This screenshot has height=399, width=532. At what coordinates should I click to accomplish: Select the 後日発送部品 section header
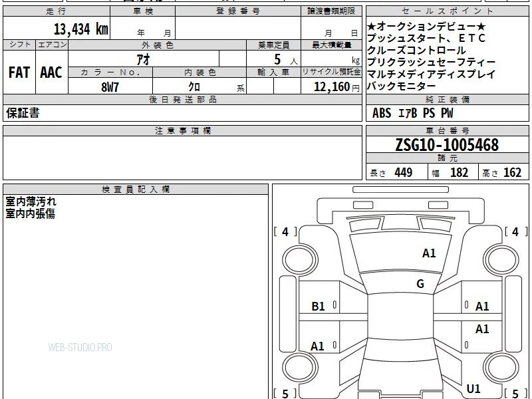pyautogui.click(x=182, y=99)
